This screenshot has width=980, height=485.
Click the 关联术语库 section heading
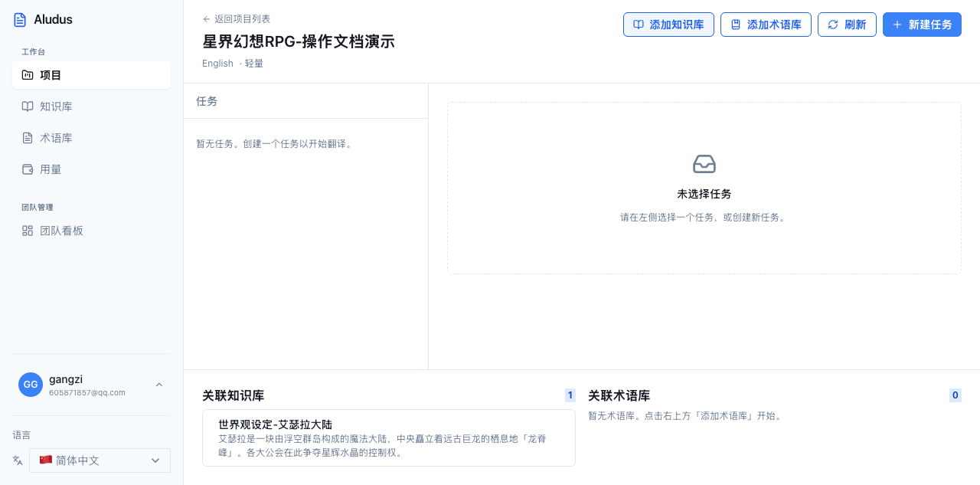619,396
